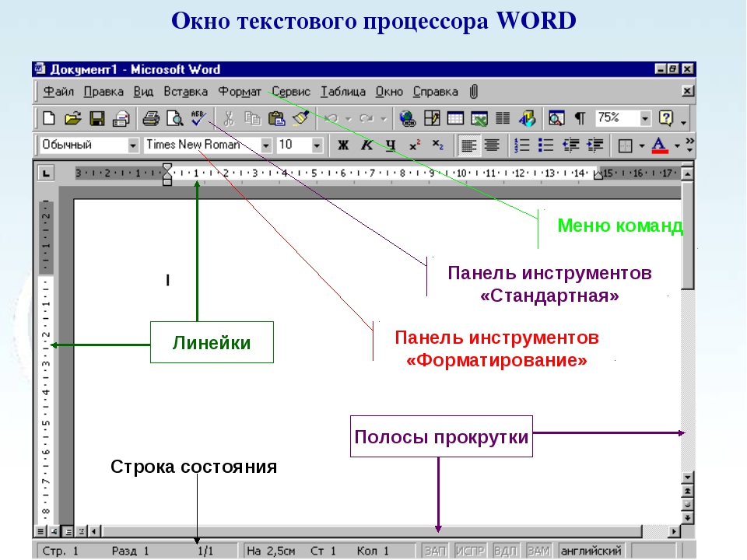747x560 pixels.
Task: Toggle show paragraph marks ¶
Action: pyautogui.click(x=580, y=117)
